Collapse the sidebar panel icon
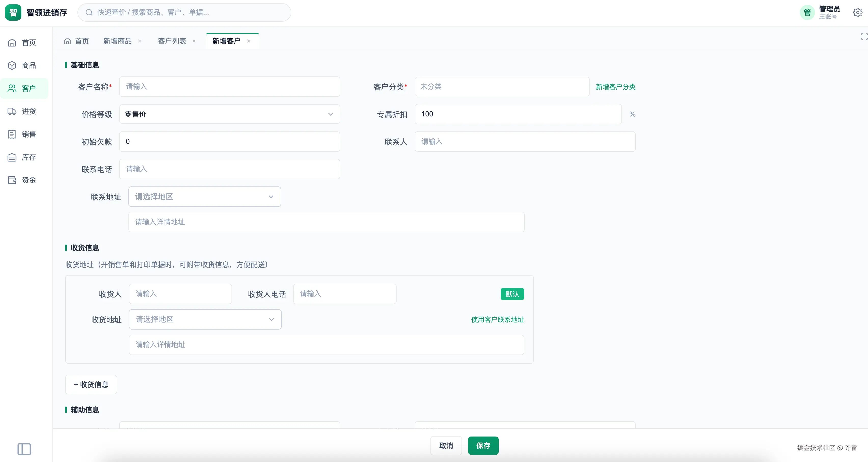868x462 pixels. pos(24,449)
